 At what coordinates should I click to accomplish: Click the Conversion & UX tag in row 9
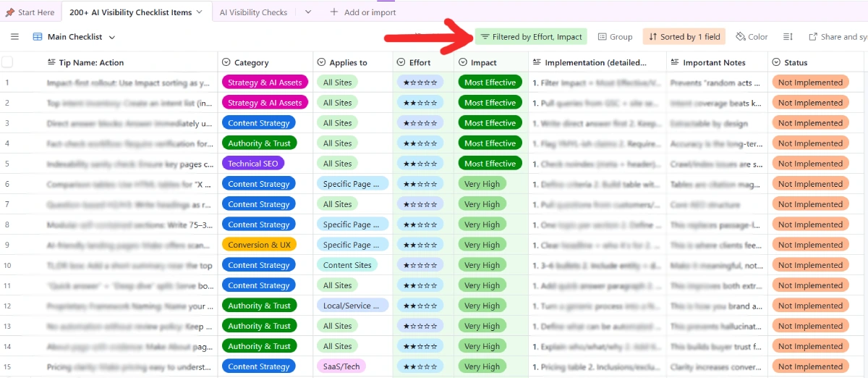[259, 245]
